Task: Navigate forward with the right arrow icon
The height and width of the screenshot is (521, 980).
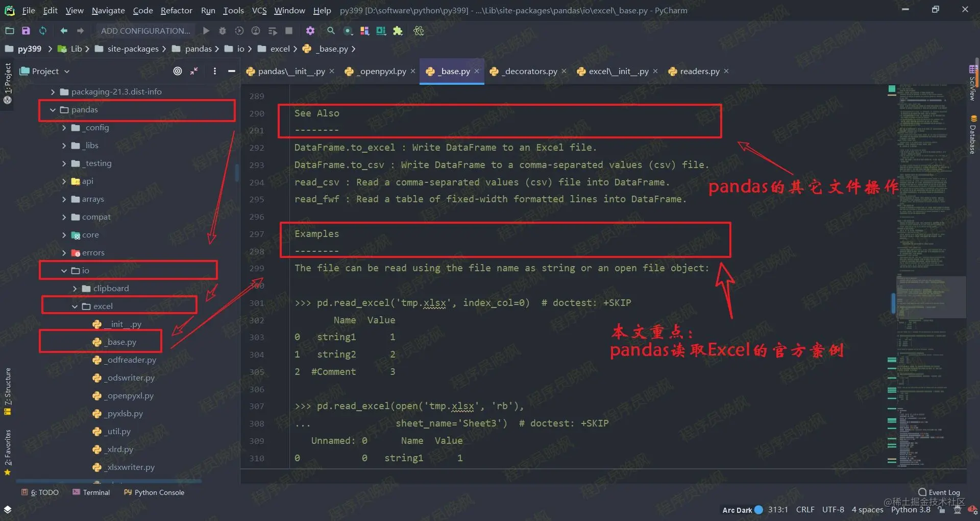Action: [80, 31]
